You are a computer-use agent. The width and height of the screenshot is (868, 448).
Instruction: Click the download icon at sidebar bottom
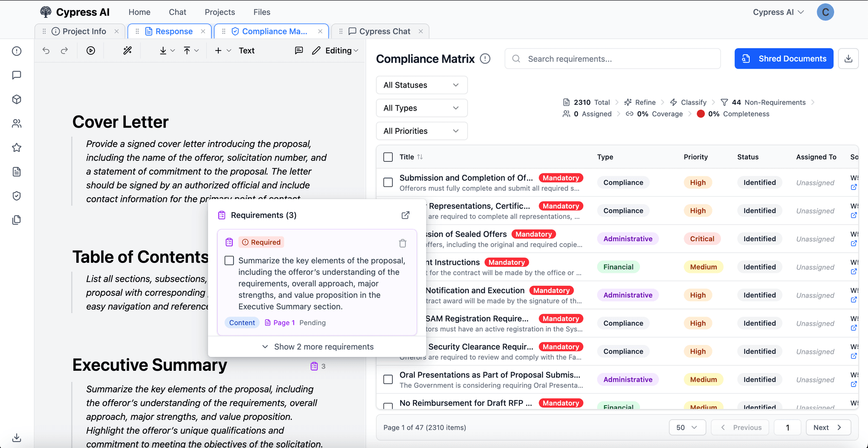pos(17,437)
